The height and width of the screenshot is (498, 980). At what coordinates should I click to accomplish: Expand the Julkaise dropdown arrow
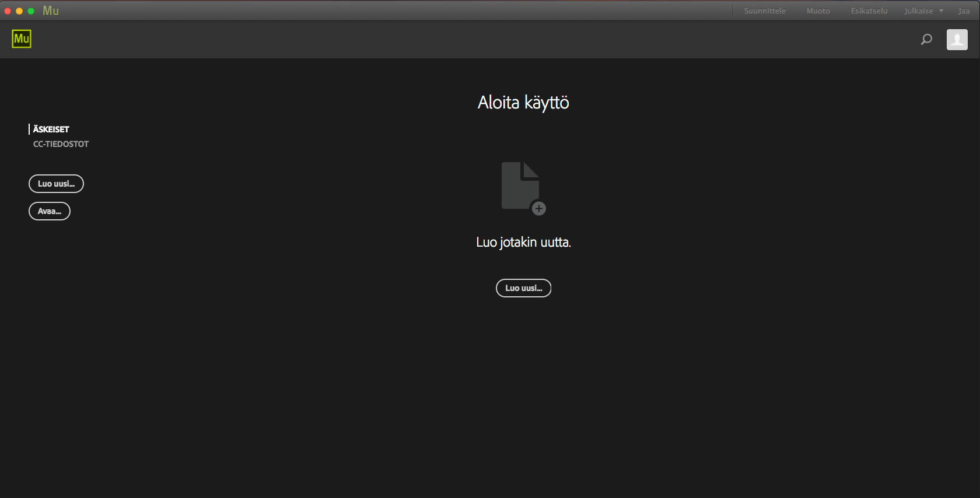pos(941,11)
